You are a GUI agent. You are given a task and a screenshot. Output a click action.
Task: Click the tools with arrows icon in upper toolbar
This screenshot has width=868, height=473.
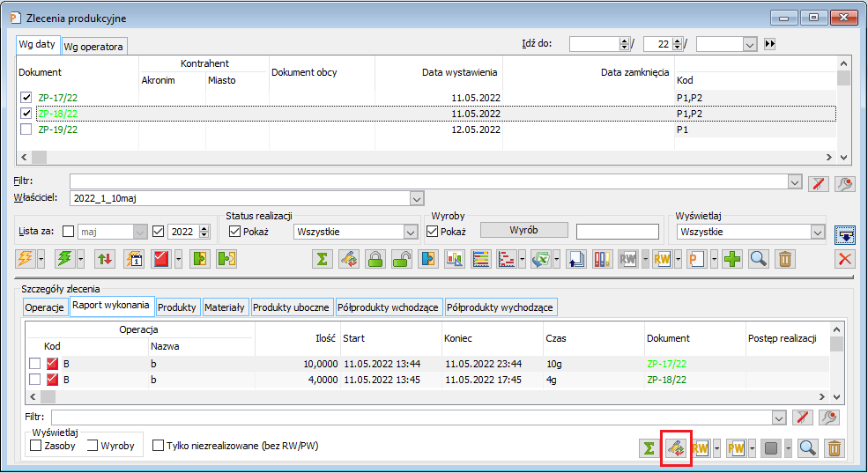click(349, 259)
